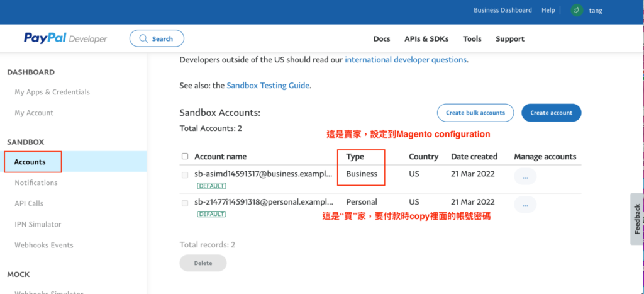The image size is (644, 294).
Task: Click the Account name column header
Action: tap(221, 157)
